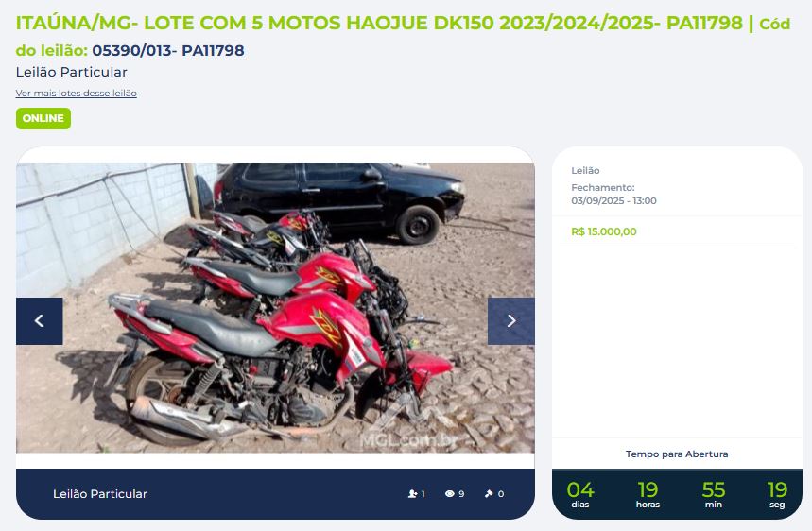The width and height of the screenshot is (812, 531).
Task: Advance to the next lot photo arrow
Action: pyautogui.click(x=511, y=321)
